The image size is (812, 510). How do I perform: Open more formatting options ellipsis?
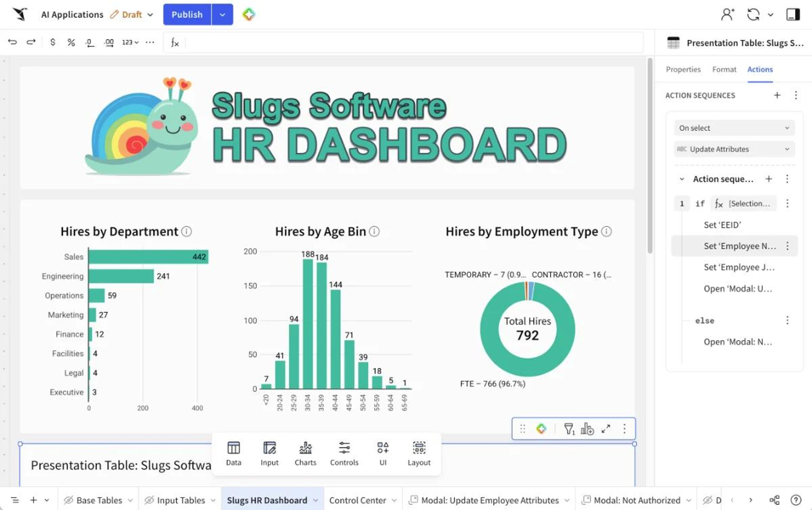pyautogui.click(x=150, y=42)
